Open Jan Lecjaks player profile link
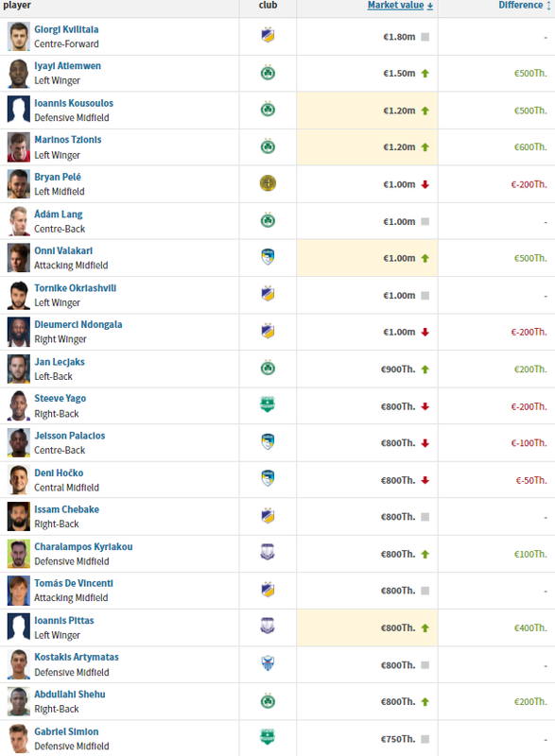The width and height of the screenshot is (555, 756). point(60,362)
